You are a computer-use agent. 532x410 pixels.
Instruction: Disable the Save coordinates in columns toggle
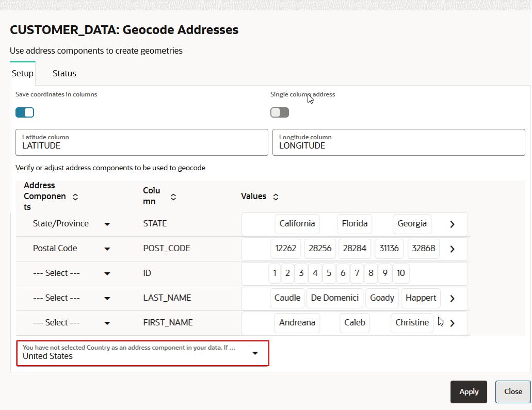24,112
